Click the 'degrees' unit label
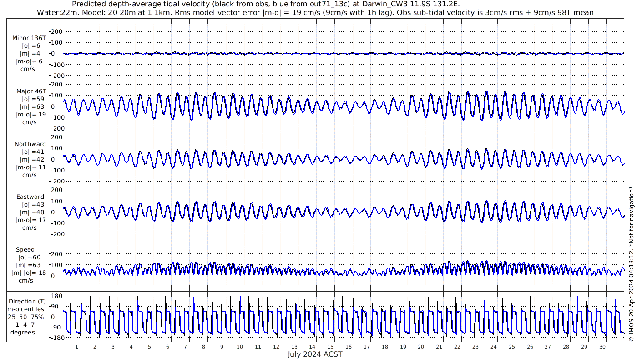This screenshot has width=637, height=364. coord(23,332)
